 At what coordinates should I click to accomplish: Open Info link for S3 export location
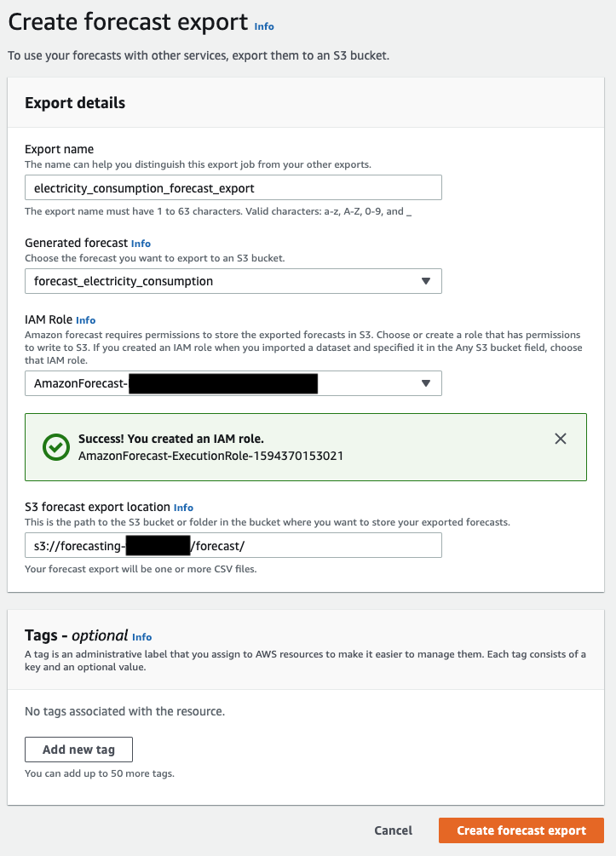[183, 508]
